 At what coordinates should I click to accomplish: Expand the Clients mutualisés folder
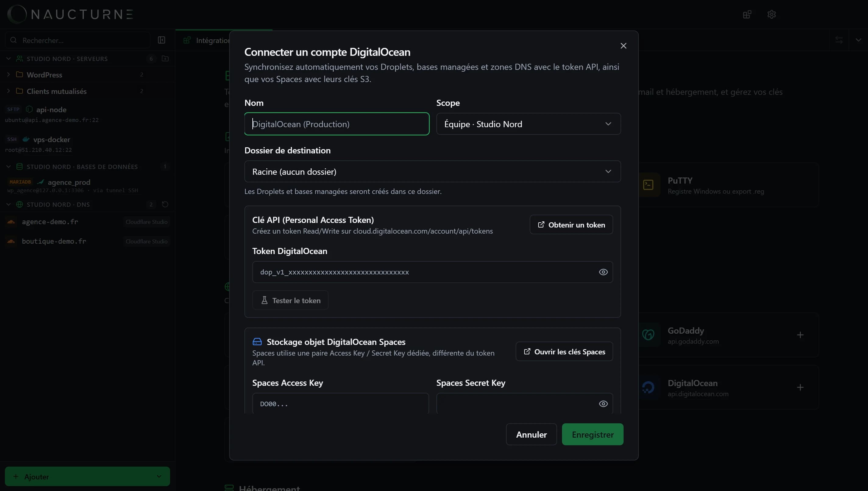pyautogui.click(x=9, y=91)
